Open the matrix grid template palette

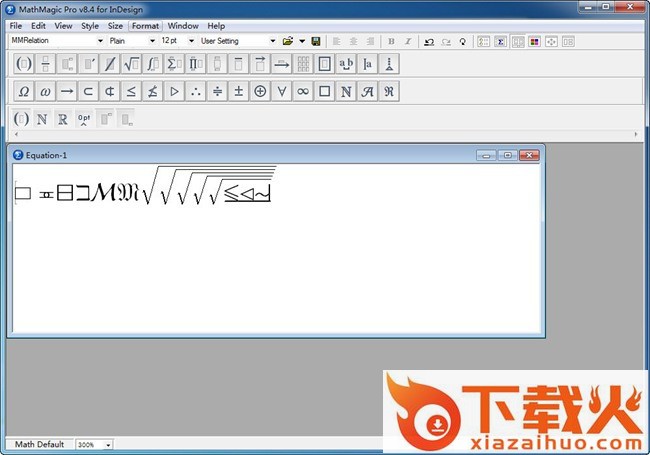tap(303, 64)
